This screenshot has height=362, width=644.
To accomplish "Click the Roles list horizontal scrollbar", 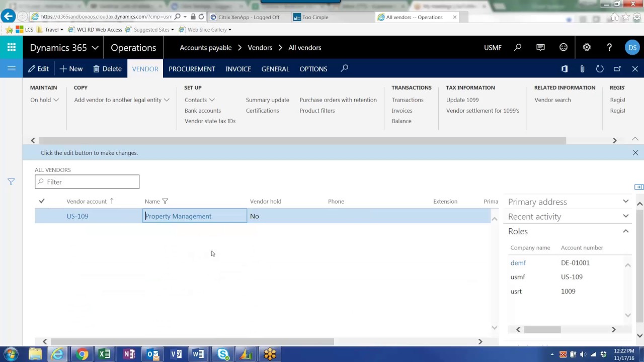I will point(542,329).
